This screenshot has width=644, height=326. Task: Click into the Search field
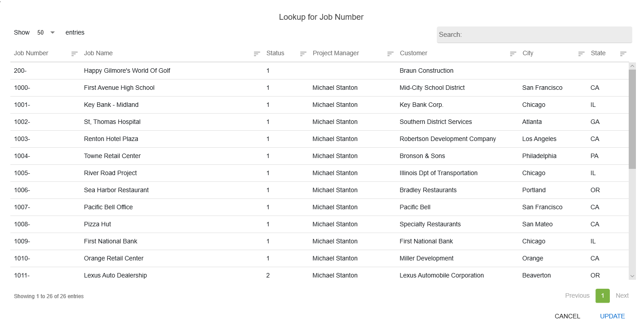pos(534,35)
